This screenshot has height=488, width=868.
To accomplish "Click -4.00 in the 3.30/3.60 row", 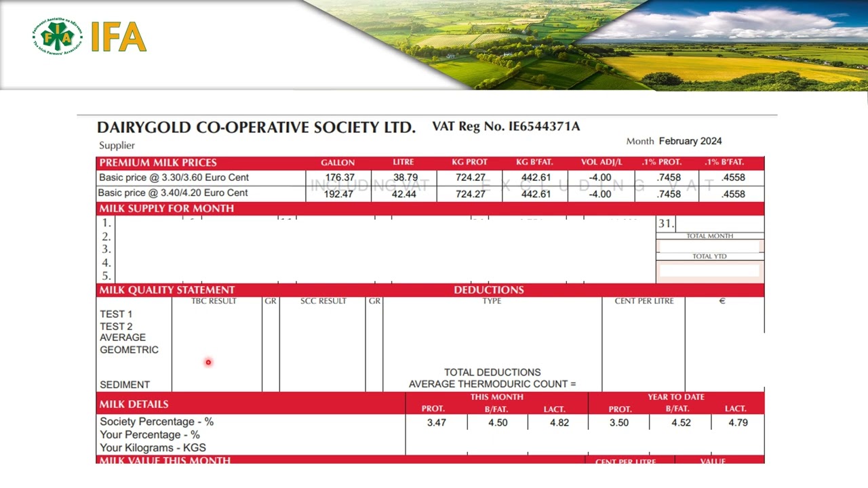I will (x=600, y=178).
